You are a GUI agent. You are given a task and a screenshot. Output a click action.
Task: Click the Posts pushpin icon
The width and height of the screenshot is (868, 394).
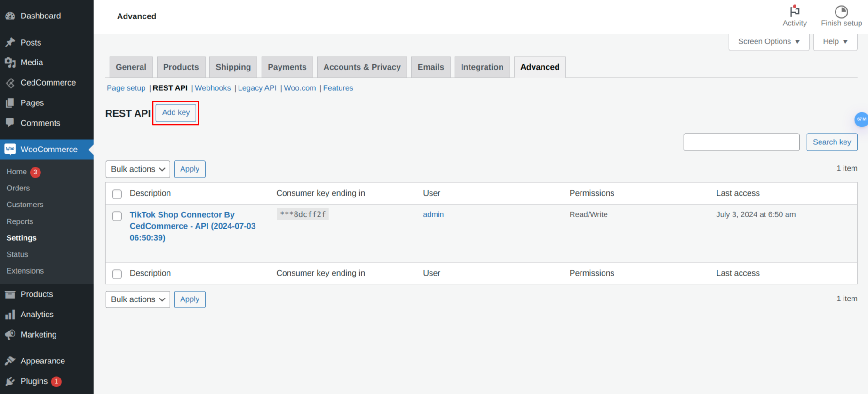(10, 42)
